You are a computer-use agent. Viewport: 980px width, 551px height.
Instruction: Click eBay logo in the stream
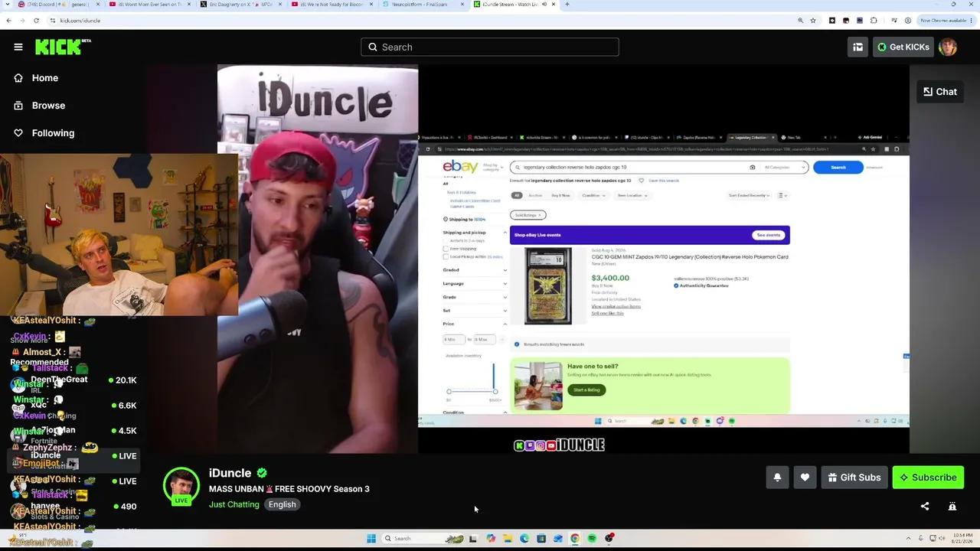[x=460, y=166]
